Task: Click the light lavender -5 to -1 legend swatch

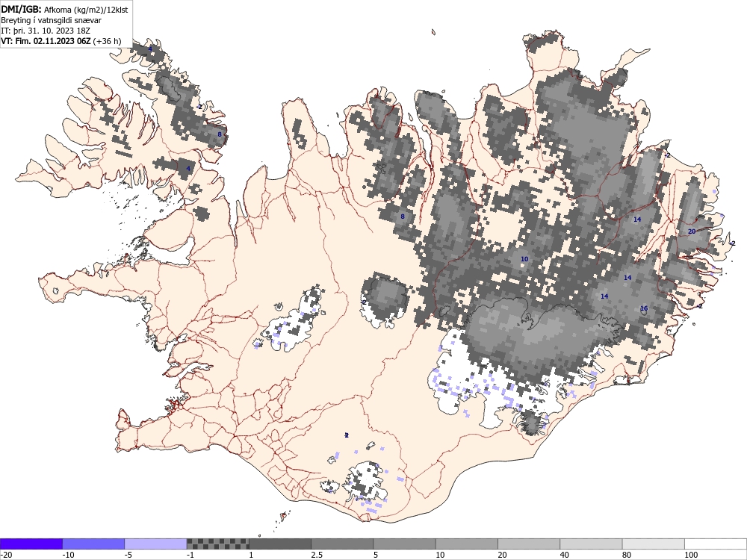Action: click(x=156, y=544)
